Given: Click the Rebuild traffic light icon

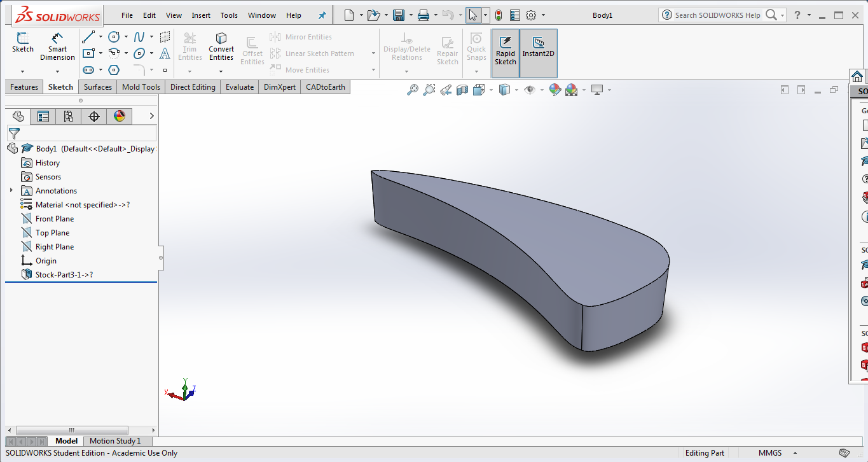Looking at the screenshot, I should point(499,15).
